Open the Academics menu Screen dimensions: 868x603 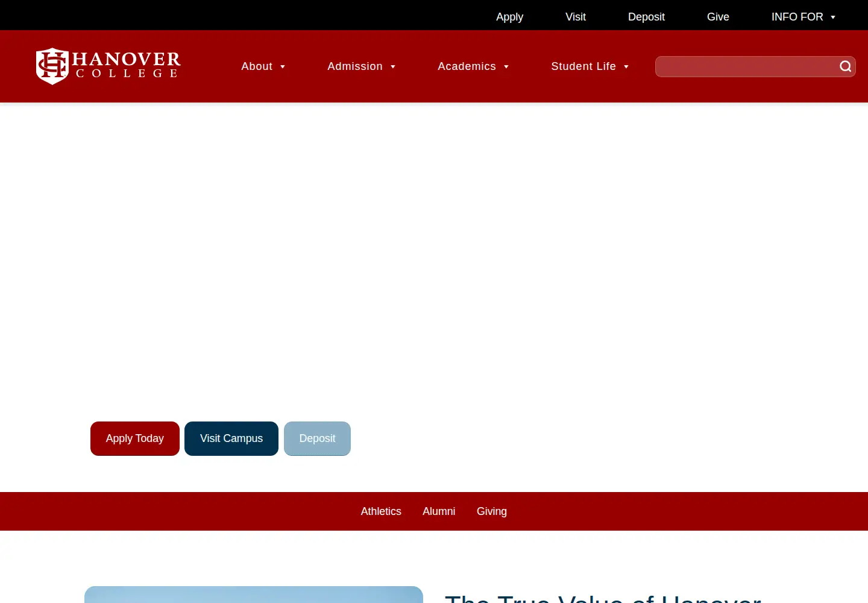(x=467, y=66)
